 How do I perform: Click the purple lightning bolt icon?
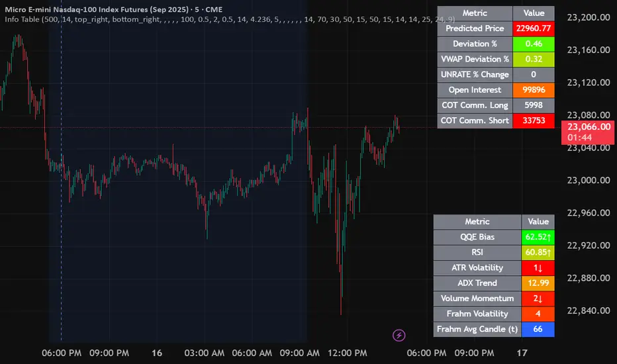[399, 336]
